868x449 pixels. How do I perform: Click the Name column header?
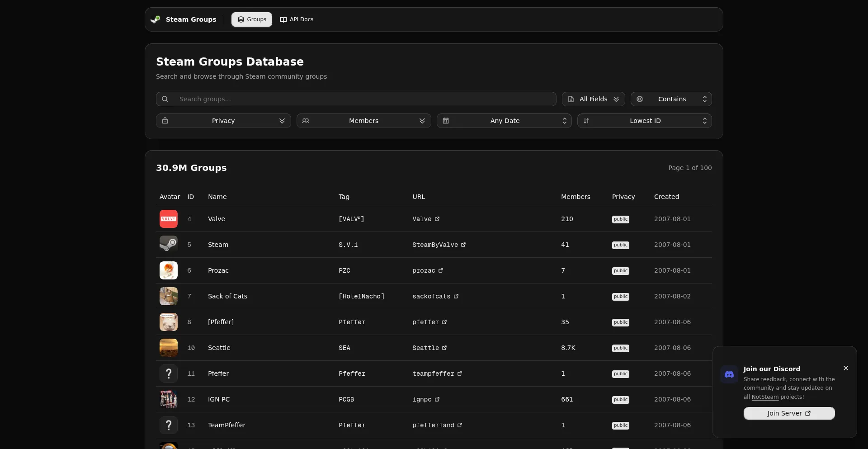(217, 197)
